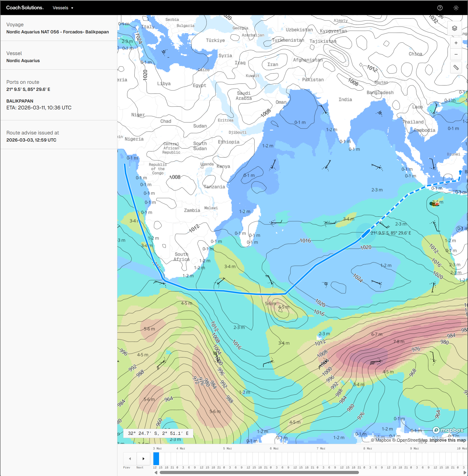Step timeline to Prev frame
468x476 pixels.
coord(130,458)
